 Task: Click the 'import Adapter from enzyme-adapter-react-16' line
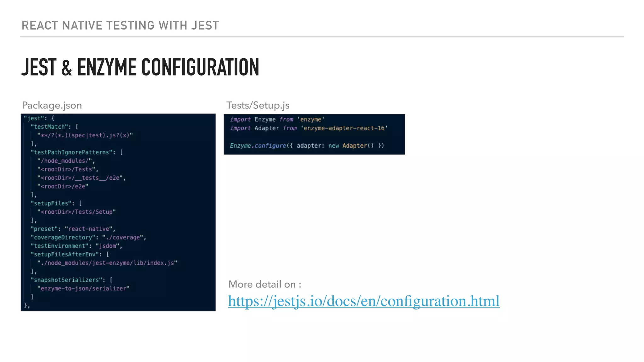click(309, 128)
